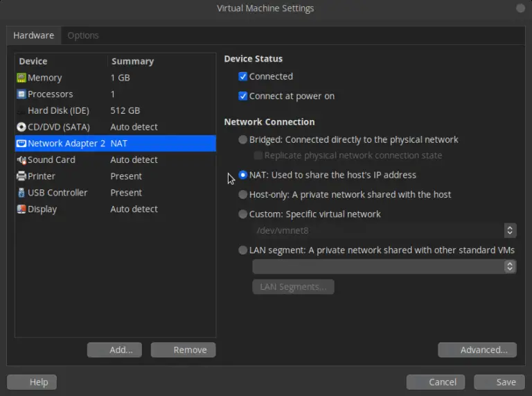Click the Printer device icon
532x396 pixels.
tap(21, 176)
